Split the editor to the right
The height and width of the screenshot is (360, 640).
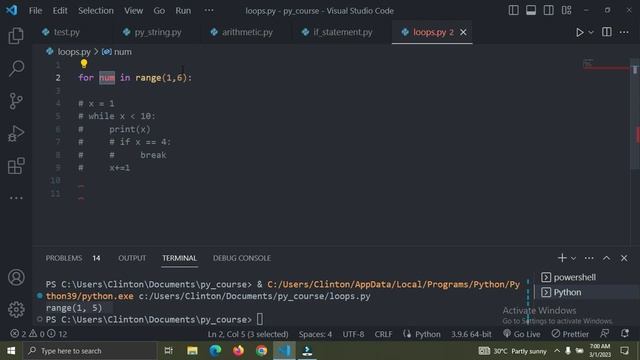[607, 32]
